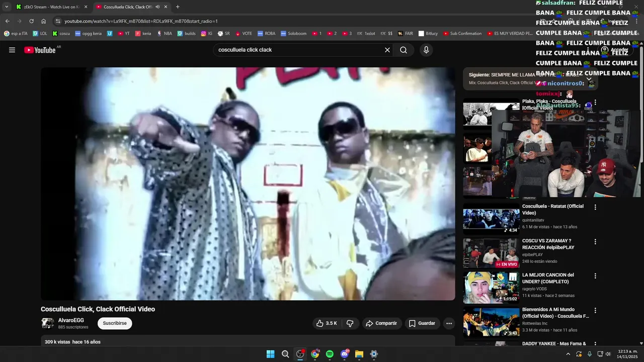
Task: Open options for COSCU VS ZARAMAY video
Action: point(595,242)
